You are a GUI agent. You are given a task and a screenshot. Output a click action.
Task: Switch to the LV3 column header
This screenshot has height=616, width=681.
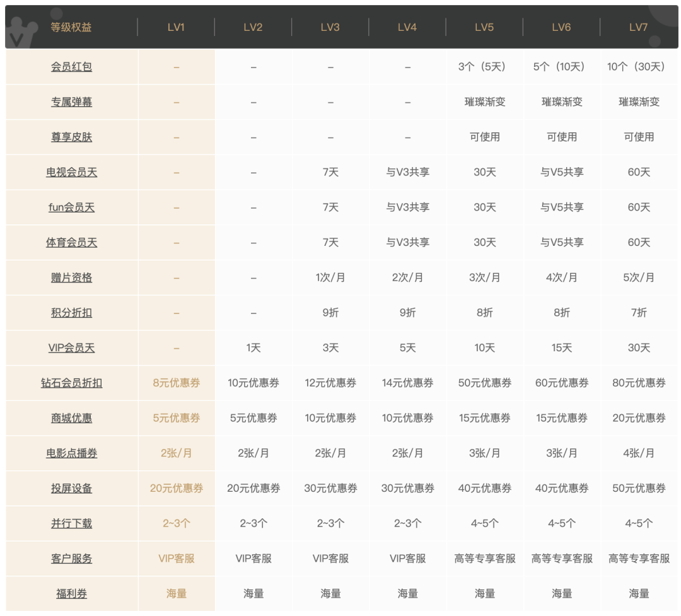[330, 27]
